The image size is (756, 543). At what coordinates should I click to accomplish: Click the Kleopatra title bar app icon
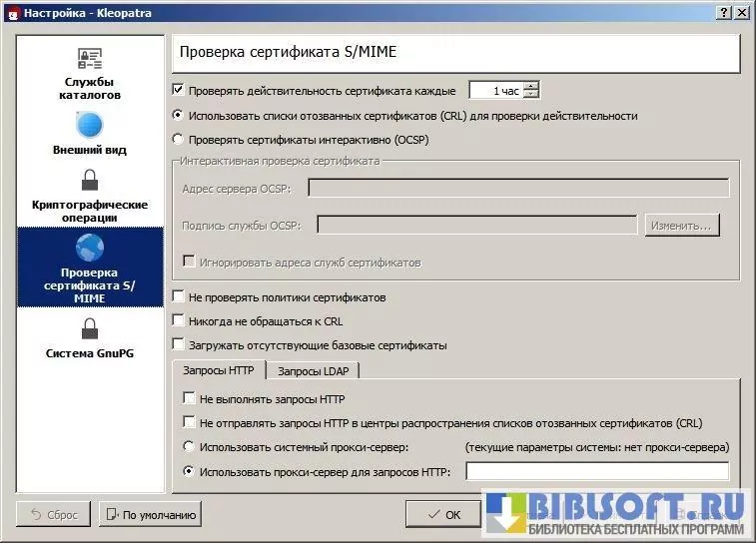tap(13, 12)
